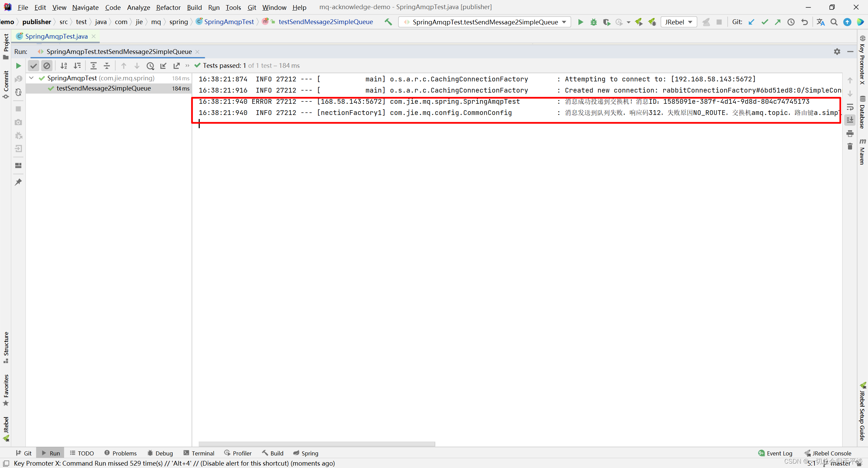Open Database side panel
Viewport: 868px width, 468px height.
pyautogui.click(x=863, y=112)
